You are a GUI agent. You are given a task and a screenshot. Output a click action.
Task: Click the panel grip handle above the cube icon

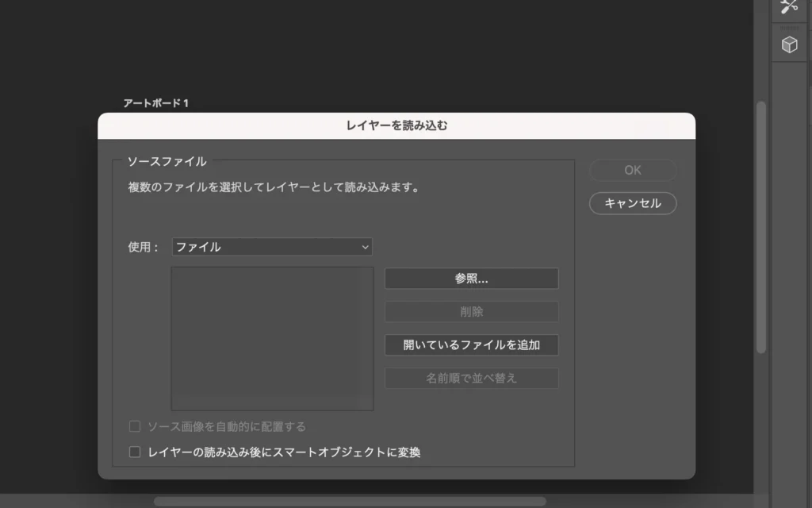click(789, 27)
